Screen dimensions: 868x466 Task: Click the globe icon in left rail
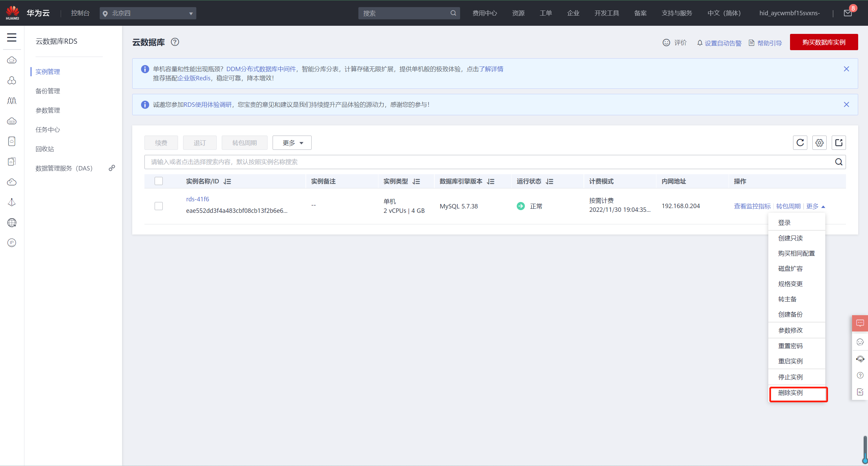(x=12, y=223)
